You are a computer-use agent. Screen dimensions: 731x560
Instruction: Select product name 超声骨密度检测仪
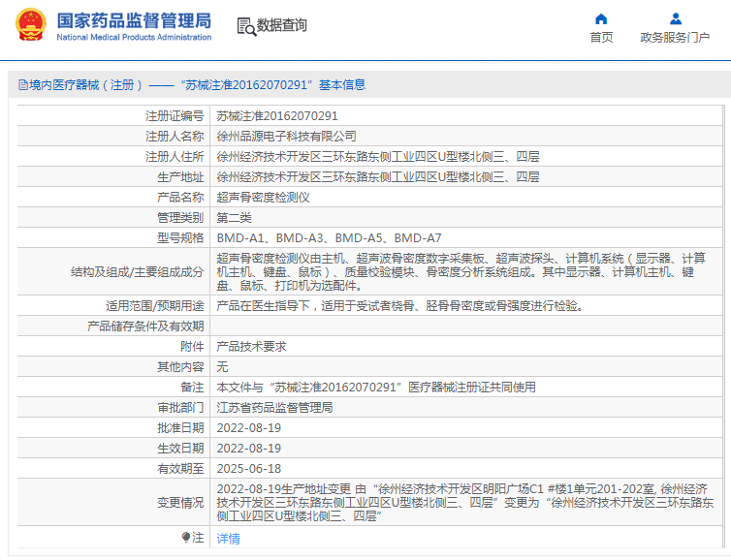click(x=264, y=198)
